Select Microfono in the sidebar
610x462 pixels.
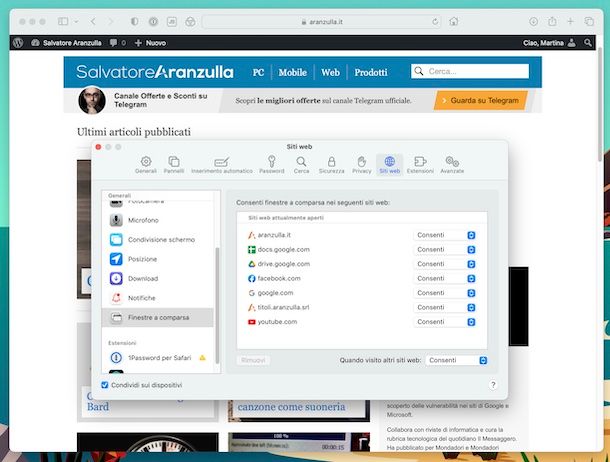pyautogui.click(x=158, y=220)
